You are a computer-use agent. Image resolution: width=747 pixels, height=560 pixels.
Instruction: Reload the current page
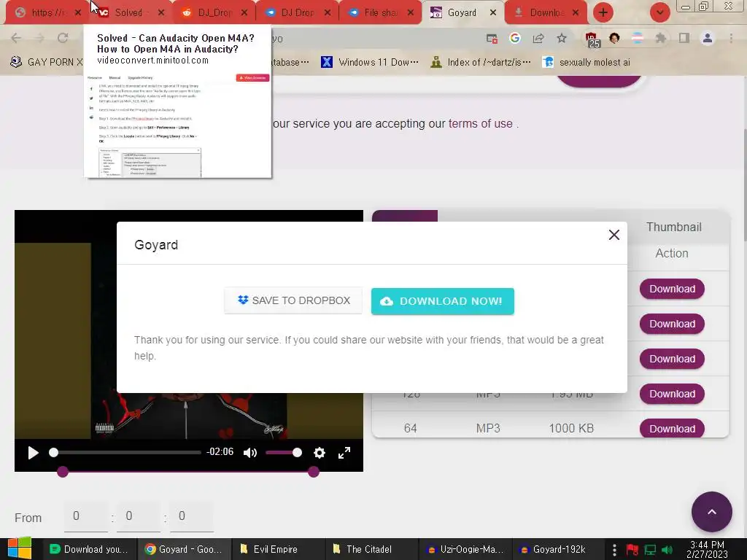pyautogui.click(x=63, y=38)
